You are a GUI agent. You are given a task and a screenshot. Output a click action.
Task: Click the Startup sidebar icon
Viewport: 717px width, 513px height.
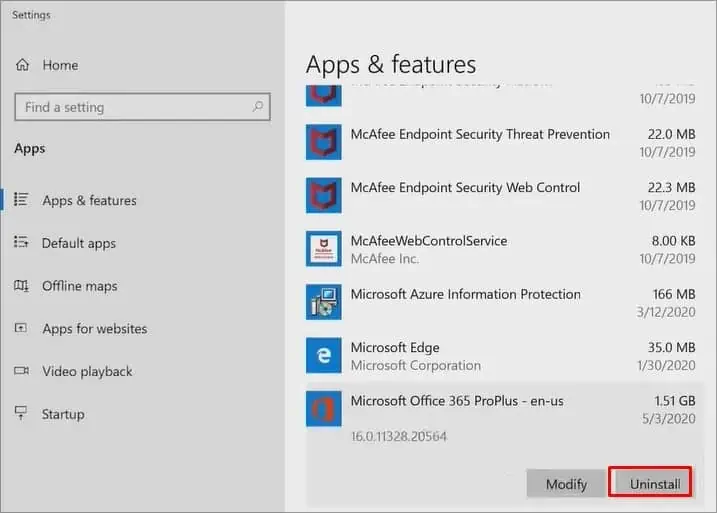coord(21,413)
